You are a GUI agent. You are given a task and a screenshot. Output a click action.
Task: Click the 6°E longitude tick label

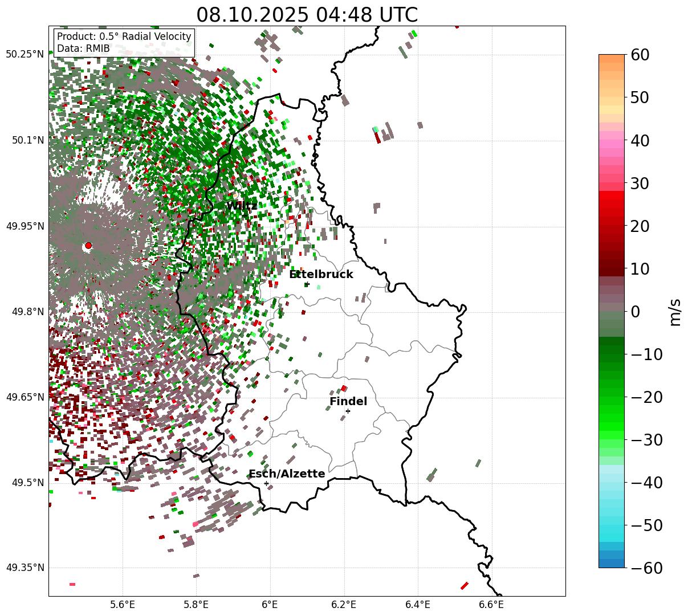pyautogui.click(x=270, y=604)
